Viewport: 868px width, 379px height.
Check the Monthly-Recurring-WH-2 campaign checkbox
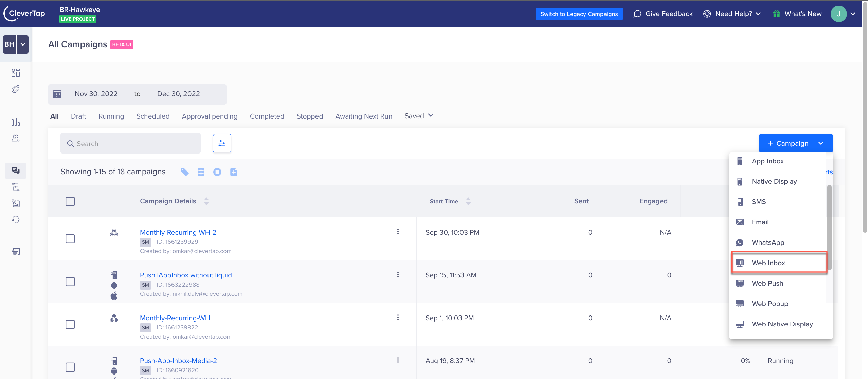click(x=70, y=239)
